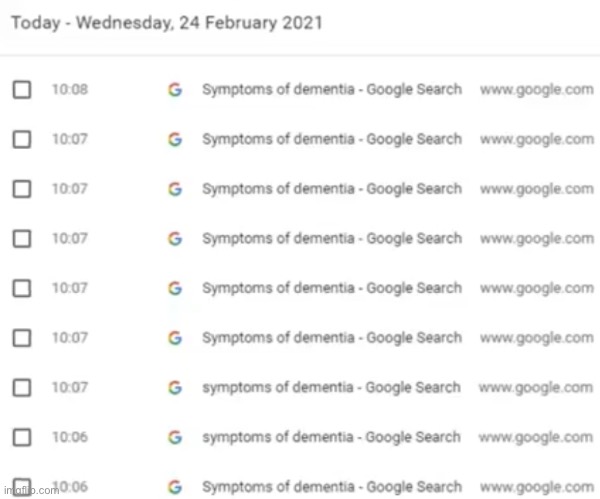Click the Google favicon in the fifth history row
Screen dimensions: 600x499
[x=175, y=288]
